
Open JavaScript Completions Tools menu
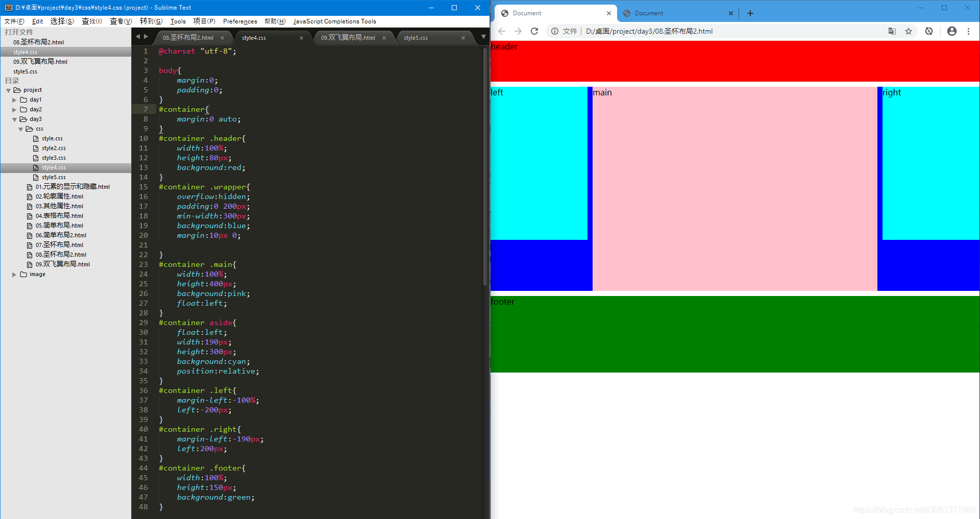click(335, 21)
